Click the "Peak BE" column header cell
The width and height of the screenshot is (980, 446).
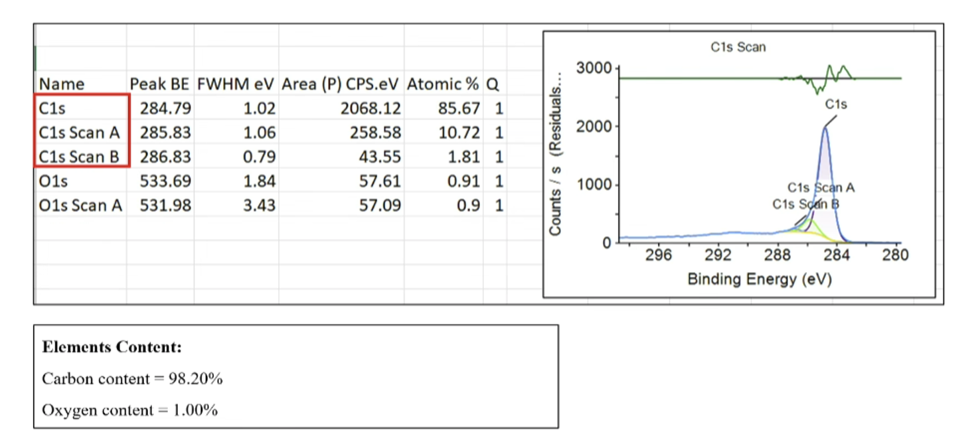click(x=159, y=84)
